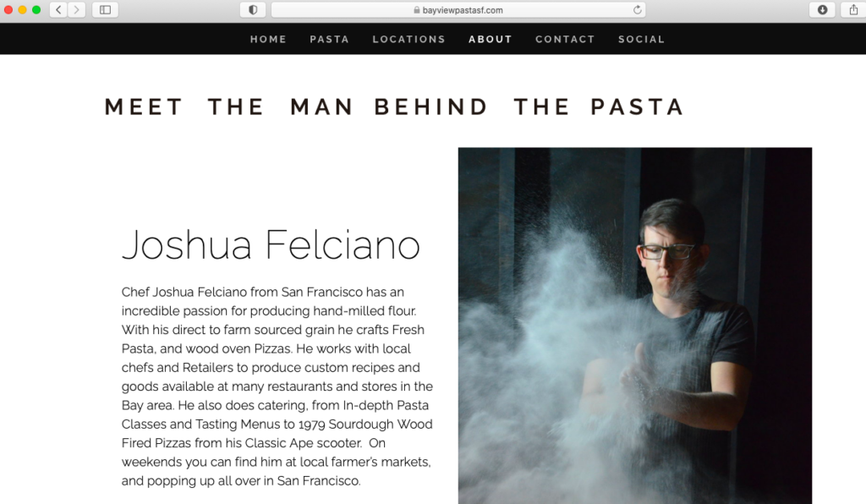The height and width of the screenshot is (504, 866).
Task: Go back using Safari's back arrow
Action: (x=58, y=10)
